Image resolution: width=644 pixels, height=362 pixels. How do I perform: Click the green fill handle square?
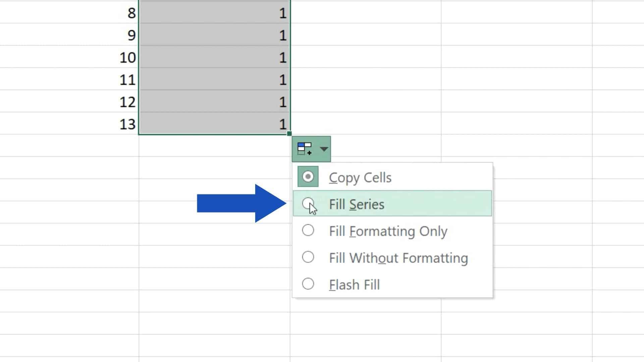(x=289, y=133)
